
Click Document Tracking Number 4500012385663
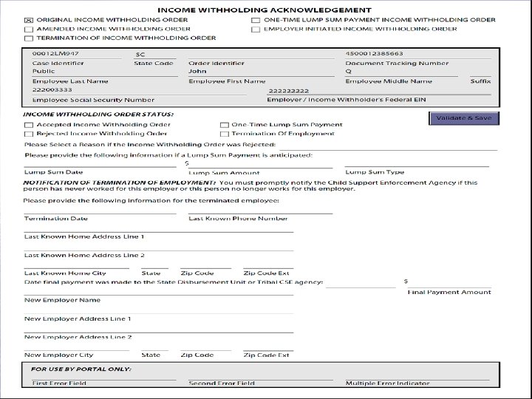click(374, 54)
